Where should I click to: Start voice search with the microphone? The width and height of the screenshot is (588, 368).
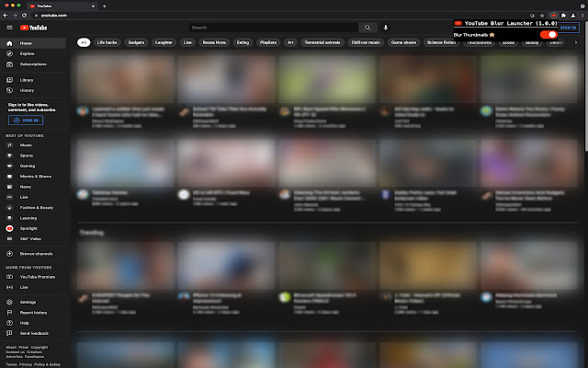point(385,28)
